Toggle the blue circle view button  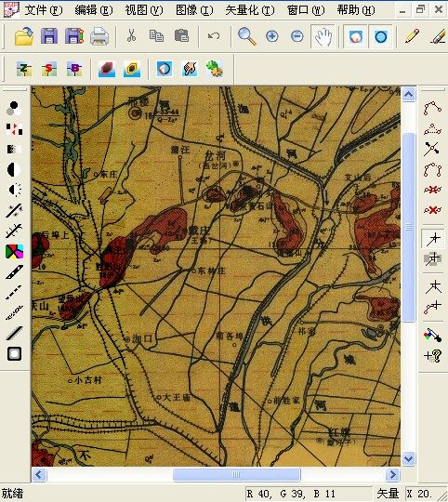click(x=381, y=37)
